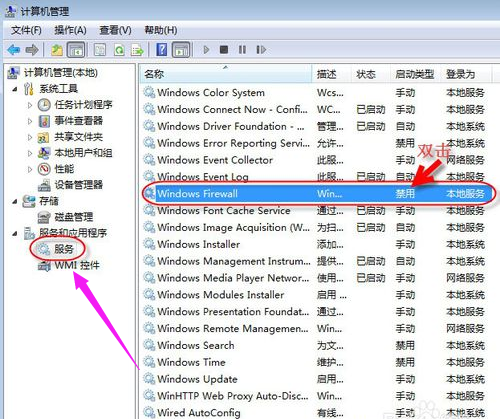Click the Stop Service square icon

pos(224,50)
